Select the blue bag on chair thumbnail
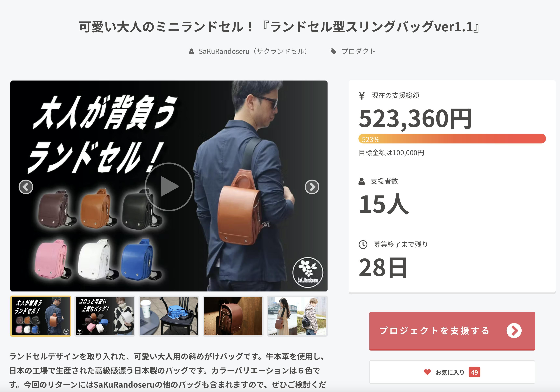The width and height of the screenshot is (560, 392). tap(169, 316)
